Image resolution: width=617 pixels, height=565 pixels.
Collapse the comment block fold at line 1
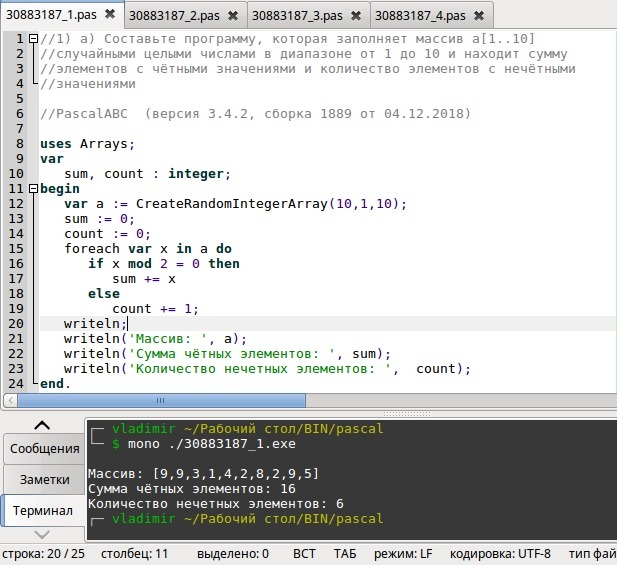[x=34, y=39]
